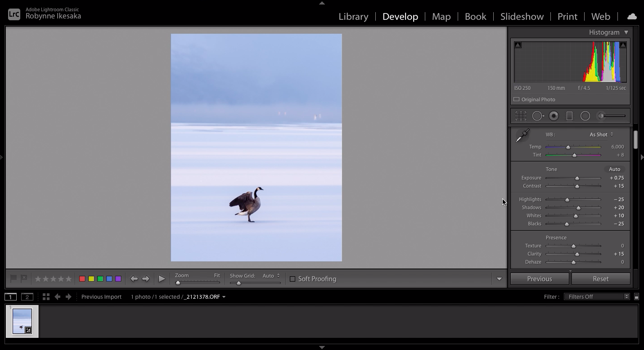
Task: Select the goose photo thumbnail in the filmstrip
Action: (23, 321)
